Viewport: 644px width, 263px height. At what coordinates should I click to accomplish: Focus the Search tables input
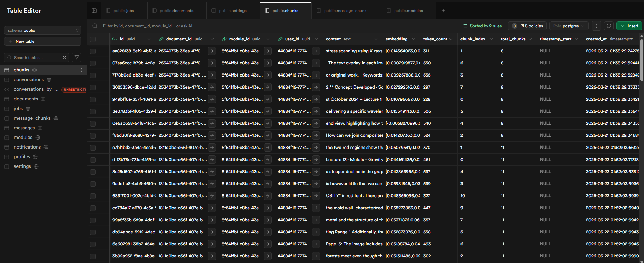click(x=37, y=58)
